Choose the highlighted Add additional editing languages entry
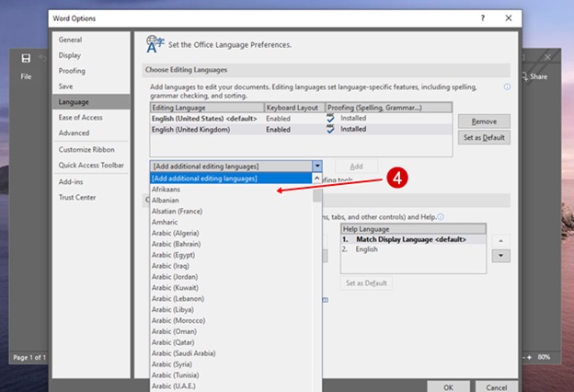This screenshot has height=392, width=574. click(x=231, y=179)
